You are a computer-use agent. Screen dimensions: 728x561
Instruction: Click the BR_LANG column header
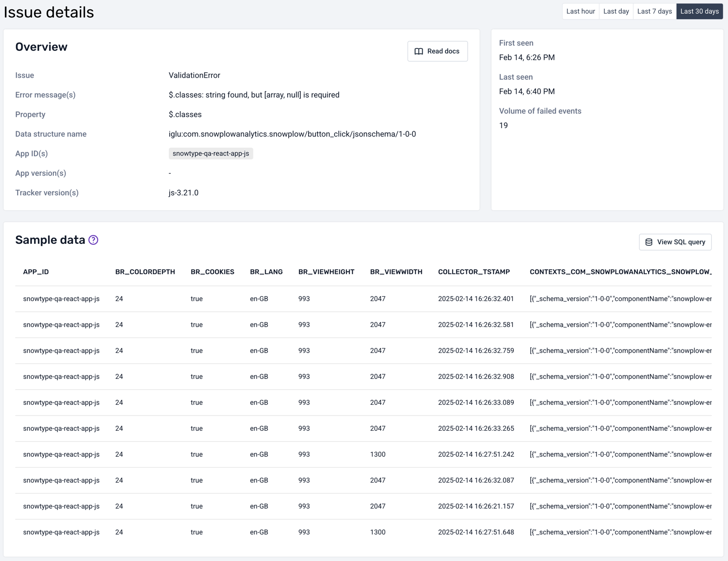click(266, 272)
